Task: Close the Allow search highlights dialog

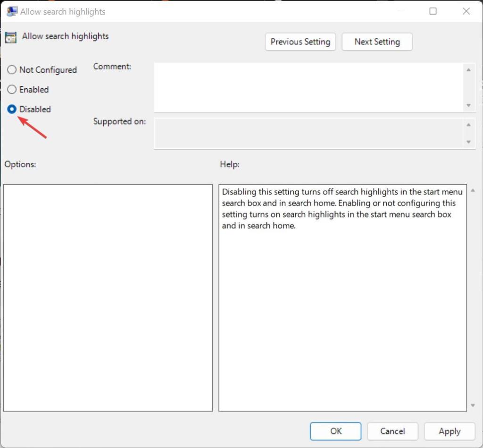Action: [466, 11]
